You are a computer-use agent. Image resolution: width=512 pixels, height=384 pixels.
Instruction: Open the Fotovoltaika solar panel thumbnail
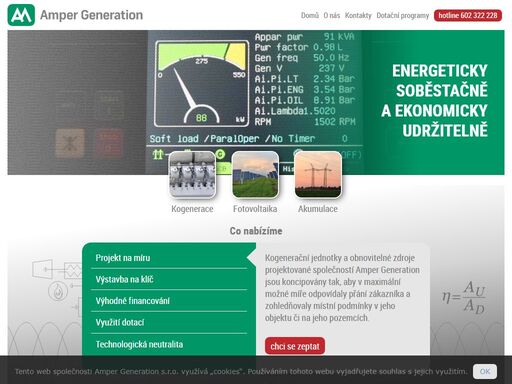click(x=255, y=174)
